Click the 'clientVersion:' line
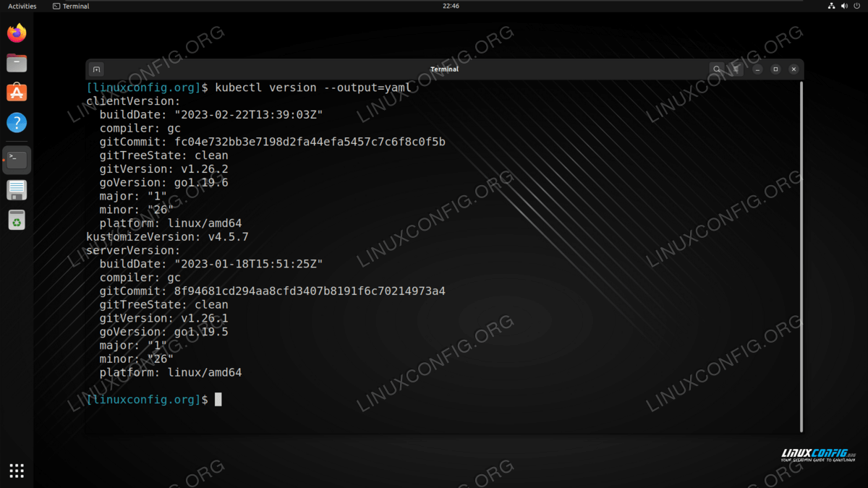Screen dimensions: 868x488 (133, 101)
